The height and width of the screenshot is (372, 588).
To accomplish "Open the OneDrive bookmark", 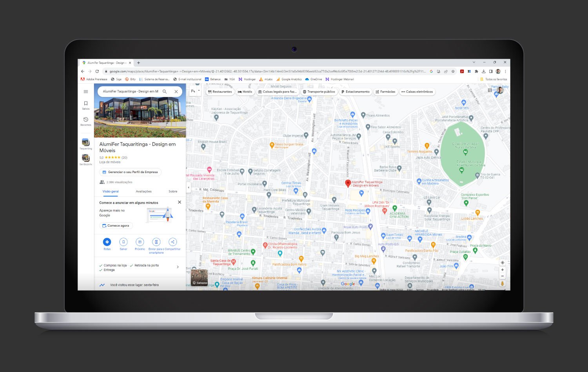I will (314, 79).
